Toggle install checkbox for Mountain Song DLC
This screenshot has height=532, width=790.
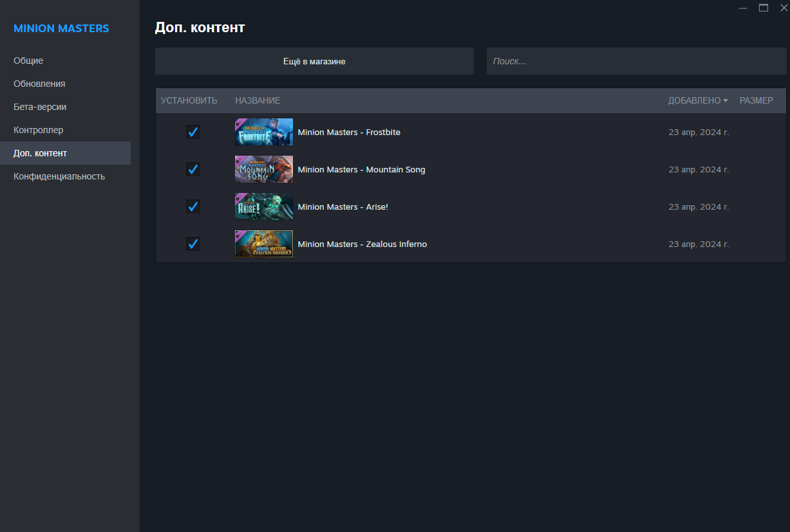pos(193,169)
